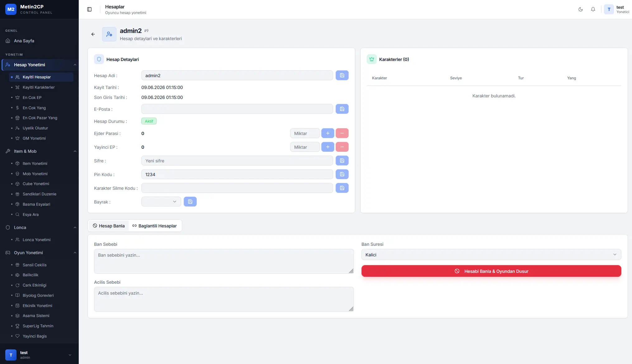The height and width of the screenshot is (364, 632).
Task: Save the new Sifre value
Action: 342,161
